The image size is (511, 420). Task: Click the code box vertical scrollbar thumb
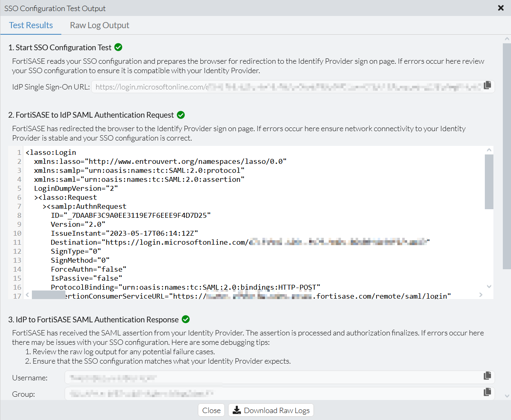489,182
